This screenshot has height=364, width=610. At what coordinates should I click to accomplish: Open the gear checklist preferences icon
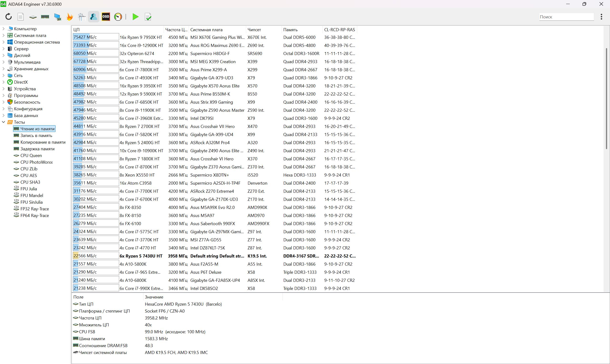click(82, 17)
